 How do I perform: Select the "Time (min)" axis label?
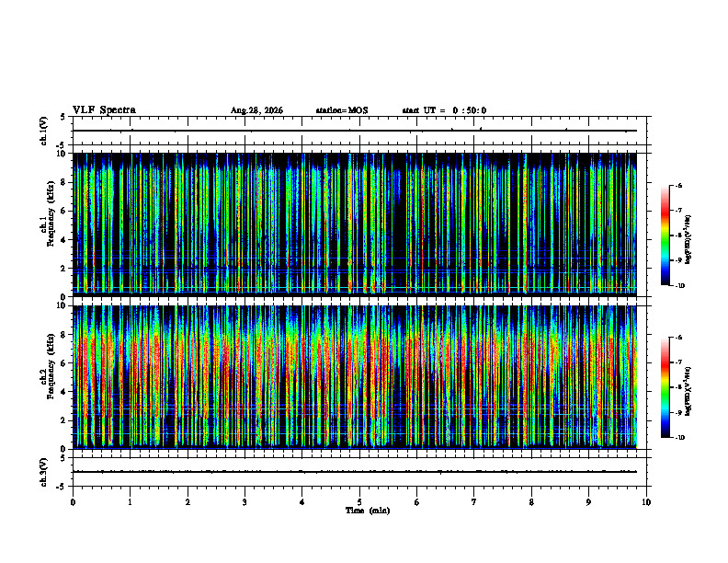(368, 511)
